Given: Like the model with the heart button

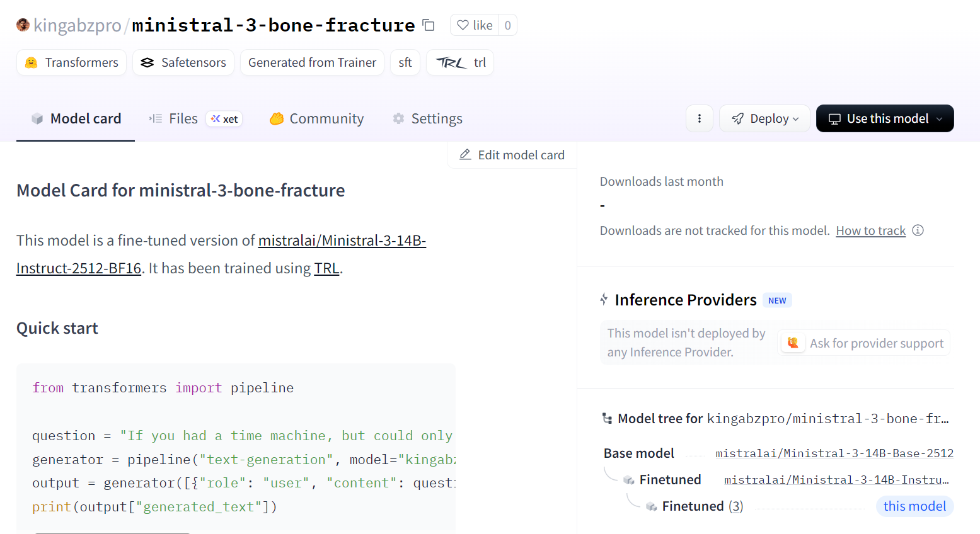Looking at the screenshot, I should pyautogui.click(x=475, y=25).
